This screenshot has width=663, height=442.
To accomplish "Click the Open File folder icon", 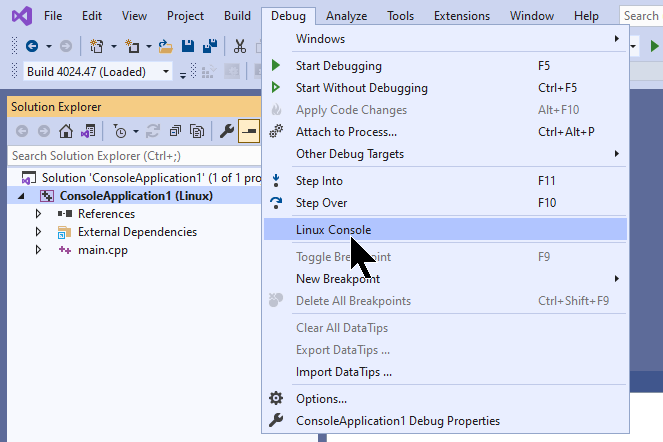I will pyautogui.click(x=165, y=46).
